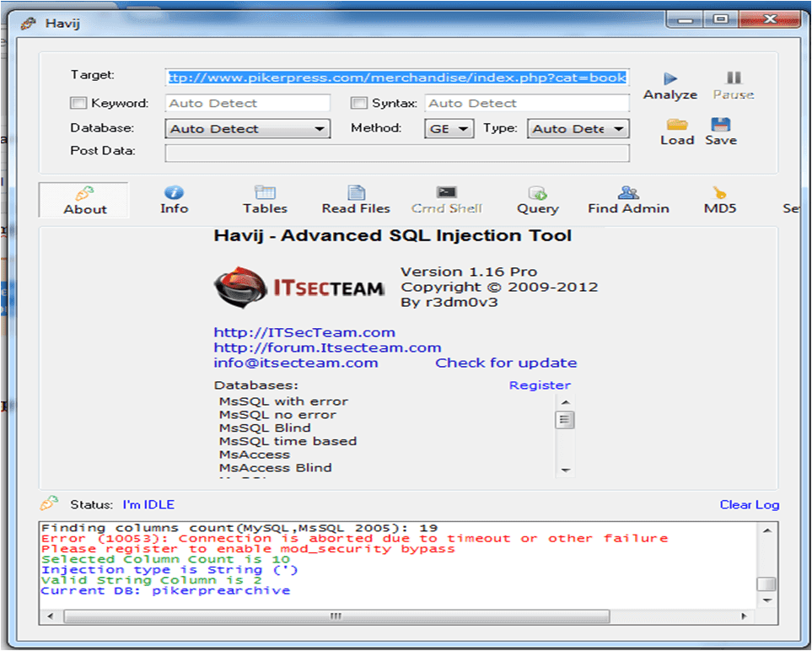
Task: Close the Havij window
Action: click(x=770, y=19)
